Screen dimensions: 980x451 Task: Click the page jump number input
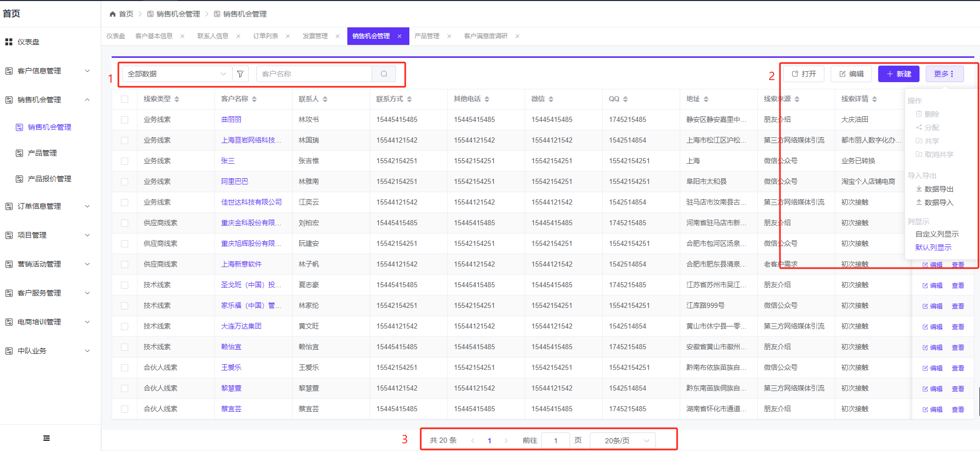click(x=556, y=441)
